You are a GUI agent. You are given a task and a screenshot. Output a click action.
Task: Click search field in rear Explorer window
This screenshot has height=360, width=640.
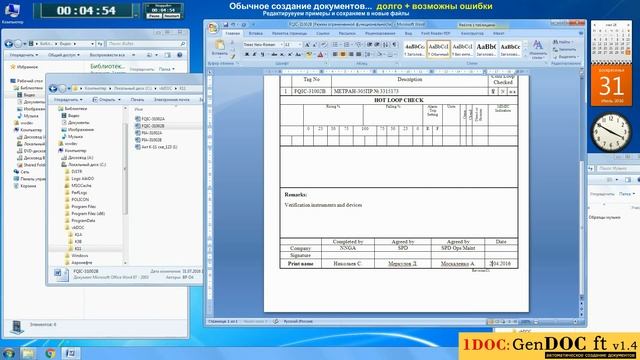click(x=146, y=43)
